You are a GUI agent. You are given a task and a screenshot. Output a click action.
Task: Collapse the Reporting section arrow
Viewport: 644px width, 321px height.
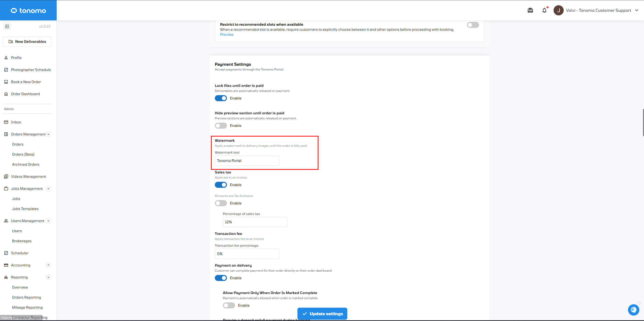(48, 277)
